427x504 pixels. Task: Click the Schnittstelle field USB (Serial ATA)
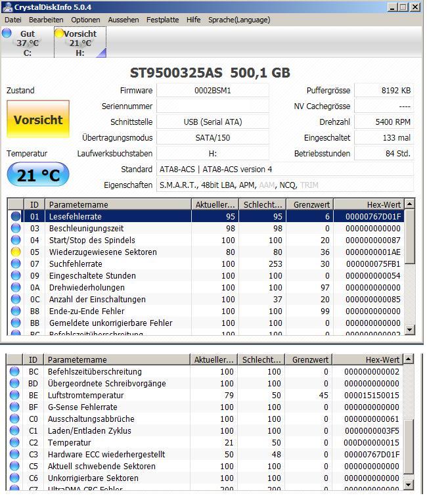point(213,122)
